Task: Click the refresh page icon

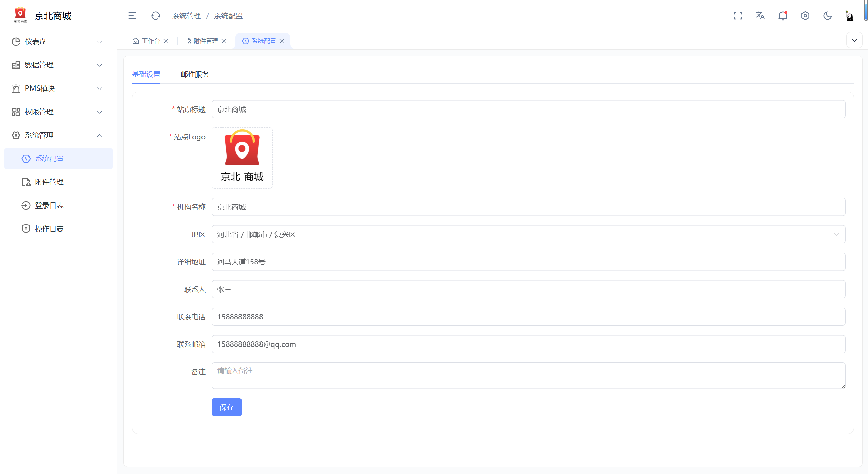Action: coord(155,16)
